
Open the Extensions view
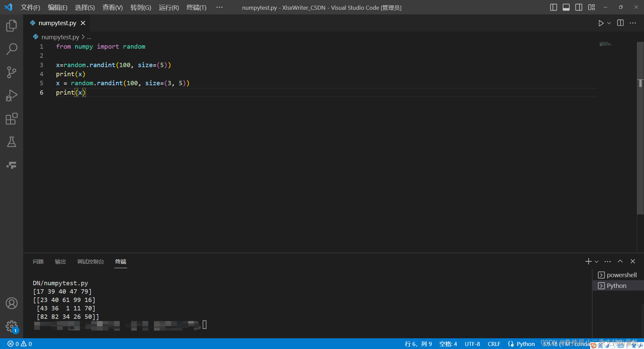11,119
